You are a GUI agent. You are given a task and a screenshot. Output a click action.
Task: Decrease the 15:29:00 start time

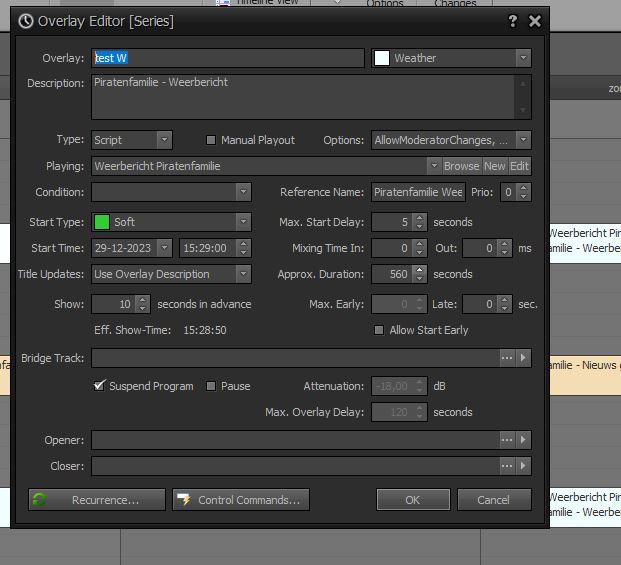[x=243, y=252]
